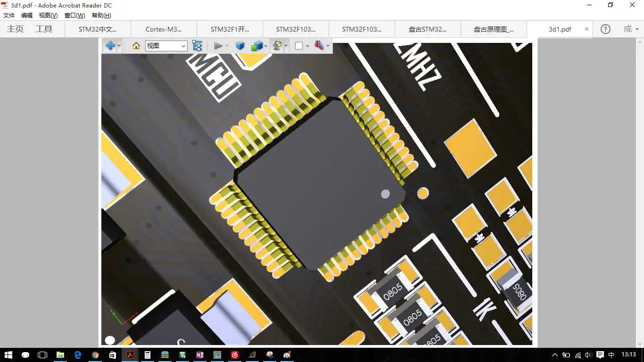Click the extra lighting lamp icon
Viewport: 644px width, 362px height.
click(x=277, y=46)
